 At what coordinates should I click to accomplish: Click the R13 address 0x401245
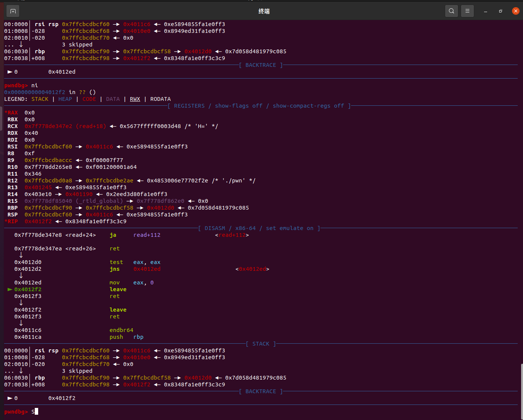pyautogui.click(x=38, y=187)
